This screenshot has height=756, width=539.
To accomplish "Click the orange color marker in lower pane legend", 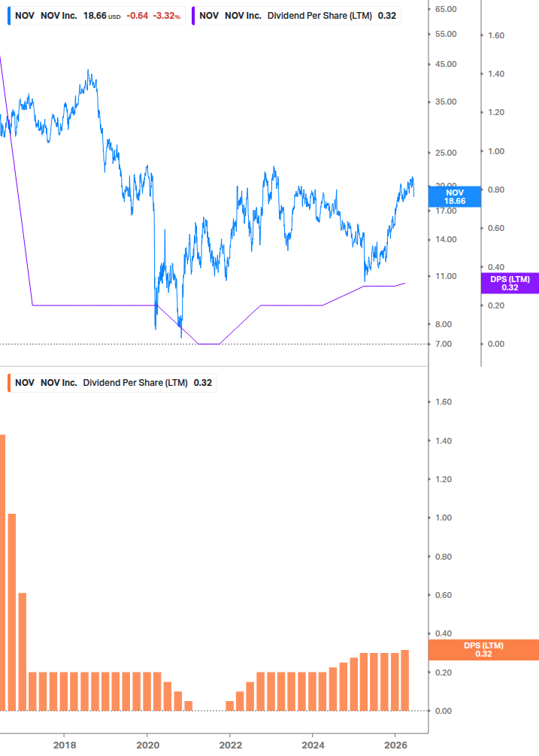I will [9, 383].
